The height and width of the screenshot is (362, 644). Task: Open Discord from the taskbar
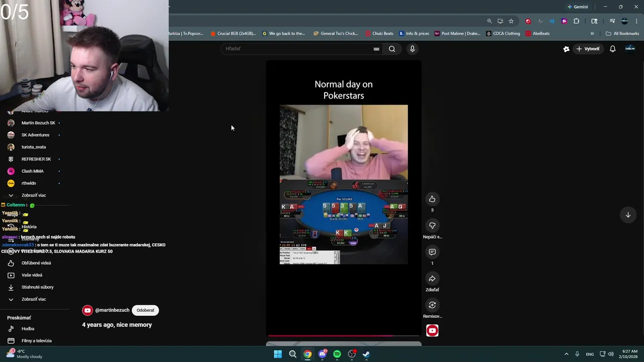[323, 354]
